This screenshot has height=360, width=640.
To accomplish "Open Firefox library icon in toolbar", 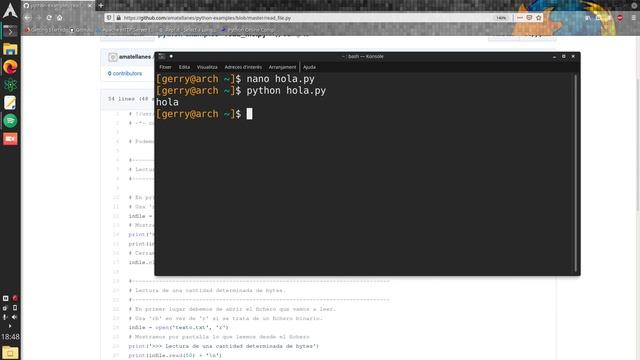I will coord(588,18).
